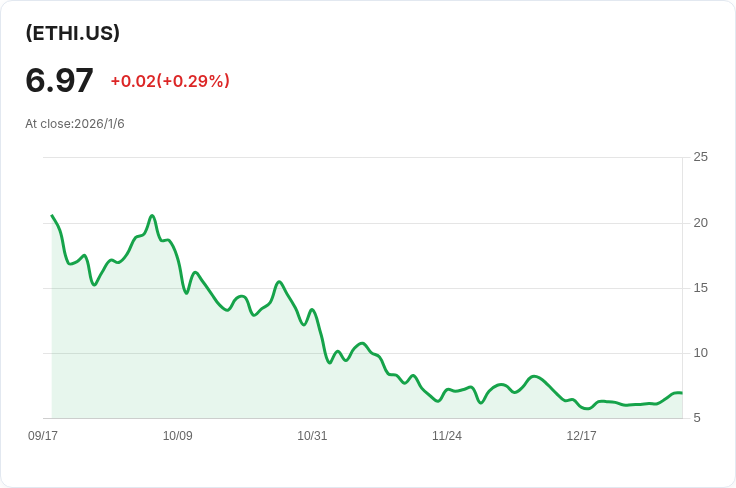Screen dimensions: 736x488
Task: Click the 15 y-axis price label
Action: 700,288
